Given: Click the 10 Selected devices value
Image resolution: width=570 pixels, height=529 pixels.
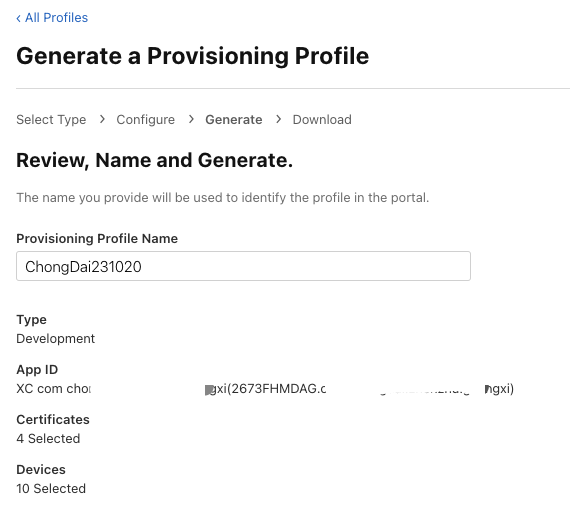Looking at the screenshot, I should pyautogui.click(x=51, y=489).
